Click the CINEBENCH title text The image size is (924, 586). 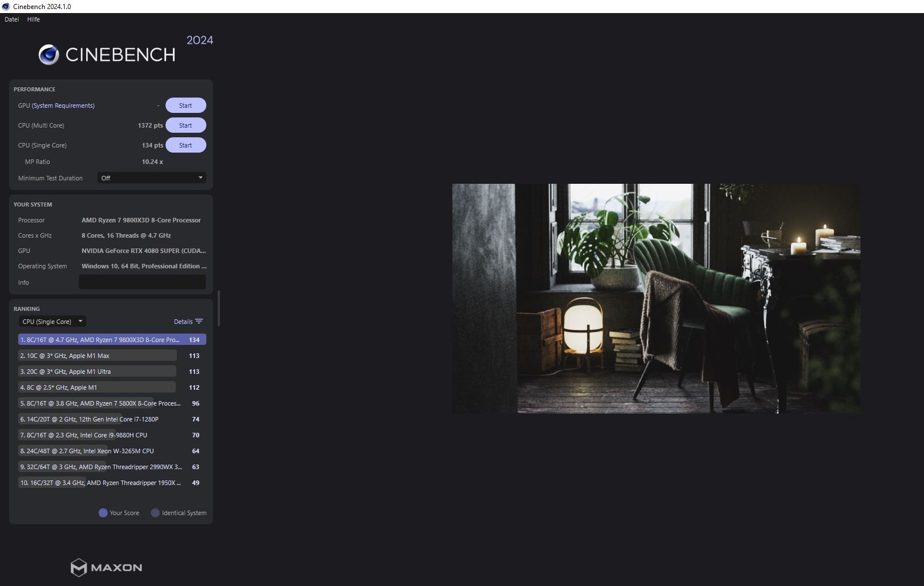pos(120,55)
